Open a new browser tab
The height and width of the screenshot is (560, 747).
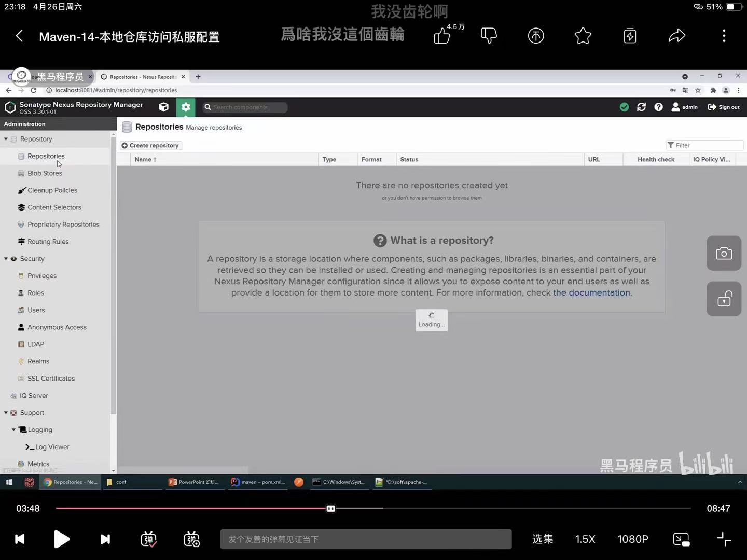point(198,77)
